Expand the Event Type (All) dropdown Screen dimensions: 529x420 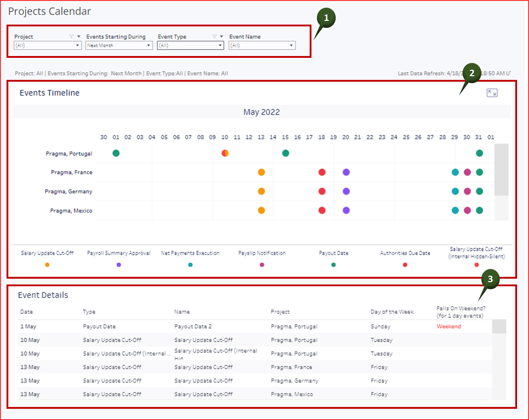(190, 45)
